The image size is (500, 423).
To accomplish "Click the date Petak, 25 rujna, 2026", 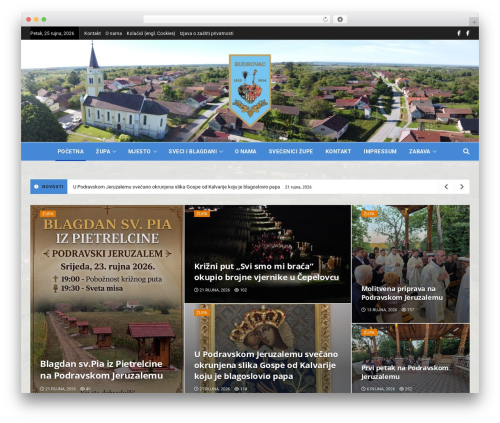I will [x=52, y=33].
